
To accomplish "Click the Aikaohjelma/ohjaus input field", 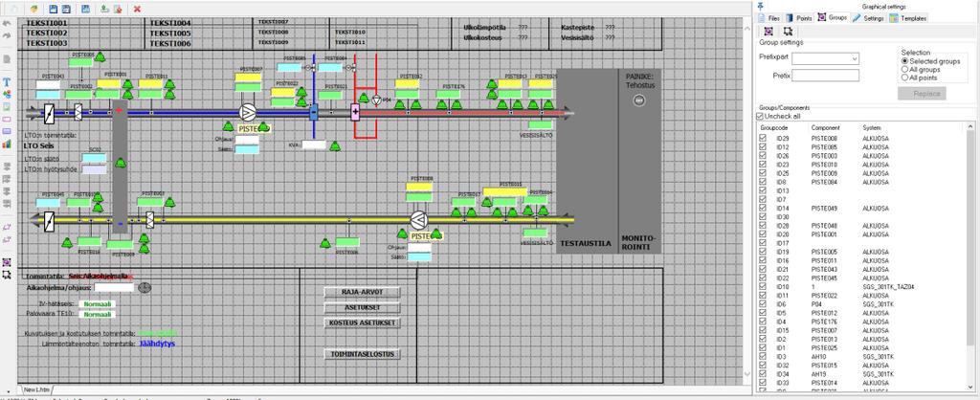I will point(114,287).
